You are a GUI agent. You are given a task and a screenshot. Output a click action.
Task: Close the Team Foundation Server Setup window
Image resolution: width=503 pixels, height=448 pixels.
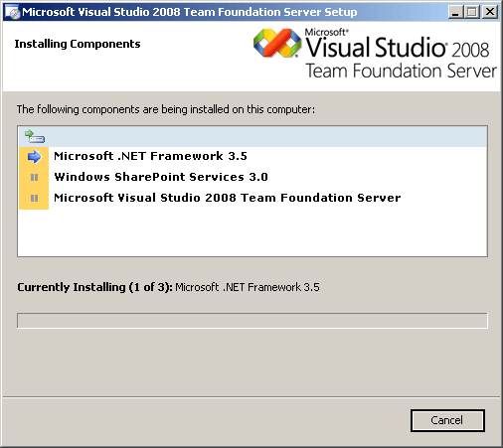489,12
